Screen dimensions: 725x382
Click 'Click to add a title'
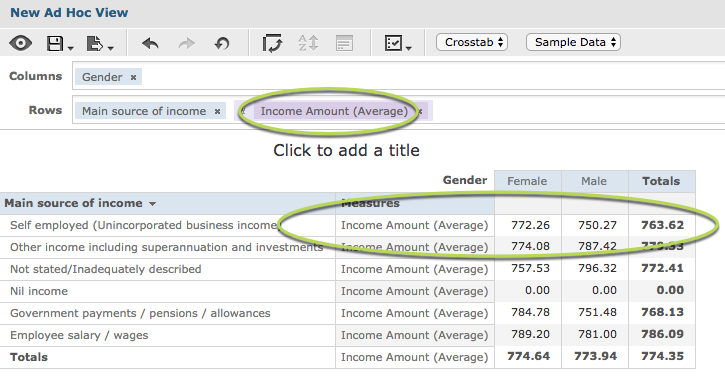pyautogui.click(x=346, y=150)
